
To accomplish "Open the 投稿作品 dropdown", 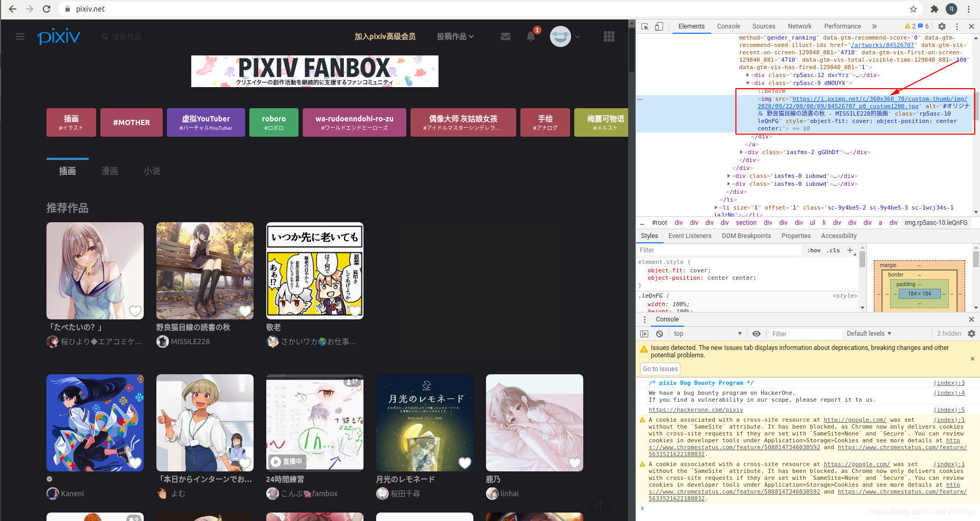I will [455, 36].
